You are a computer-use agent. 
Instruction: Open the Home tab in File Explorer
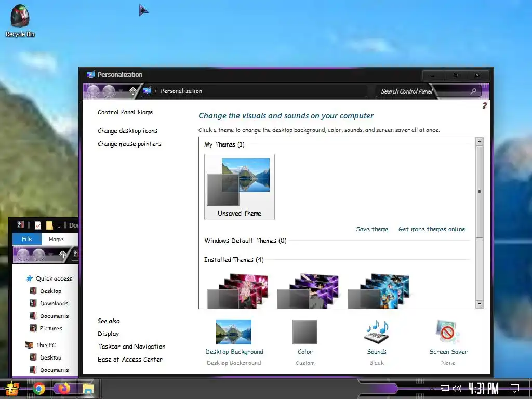click(x=56, y=239)
